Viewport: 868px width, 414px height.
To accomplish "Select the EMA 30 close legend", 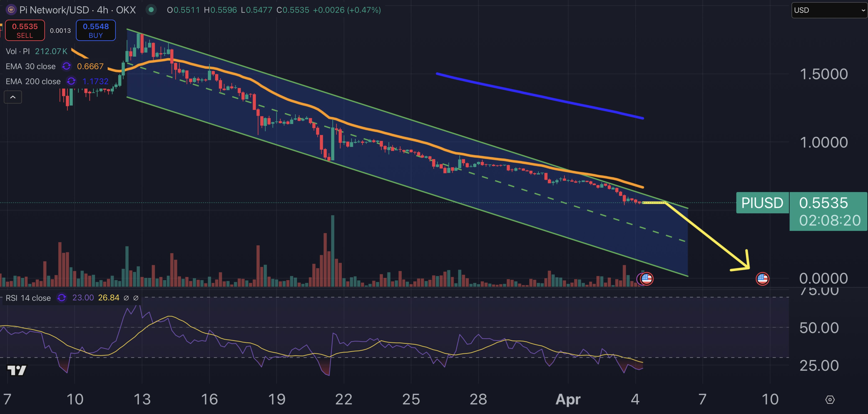I will 31,66.
